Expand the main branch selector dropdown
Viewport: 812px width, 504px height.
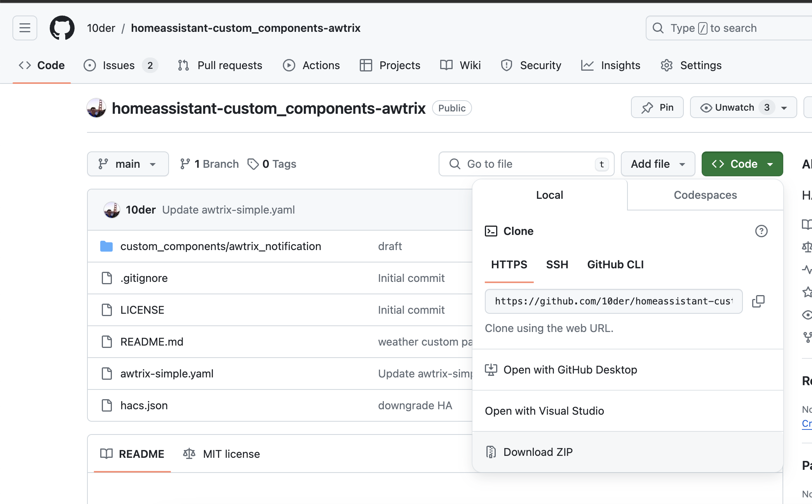(128, 164)
